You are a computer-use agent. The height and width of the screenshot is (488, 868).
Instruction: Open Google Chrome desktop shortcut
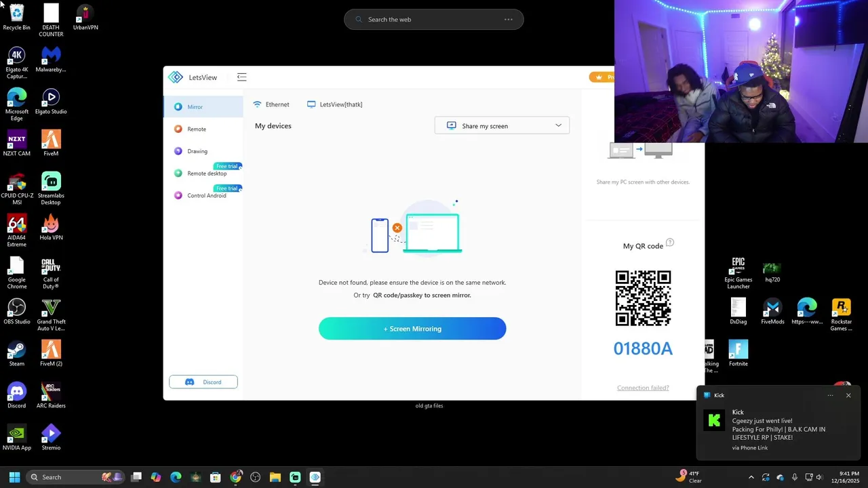(17, 272)
